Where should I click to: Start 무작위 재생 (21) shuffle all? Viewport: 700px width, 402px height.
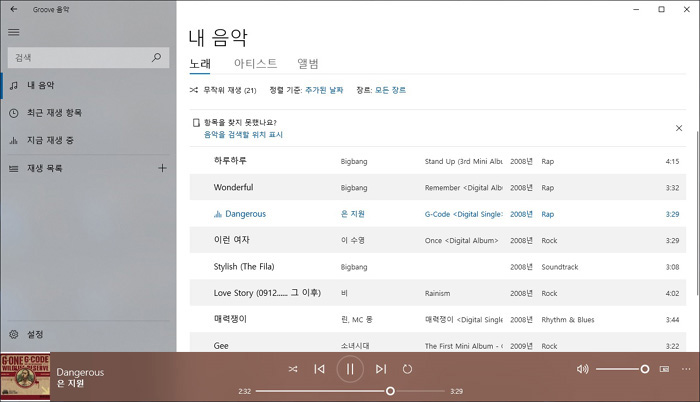tap(223, 90)
